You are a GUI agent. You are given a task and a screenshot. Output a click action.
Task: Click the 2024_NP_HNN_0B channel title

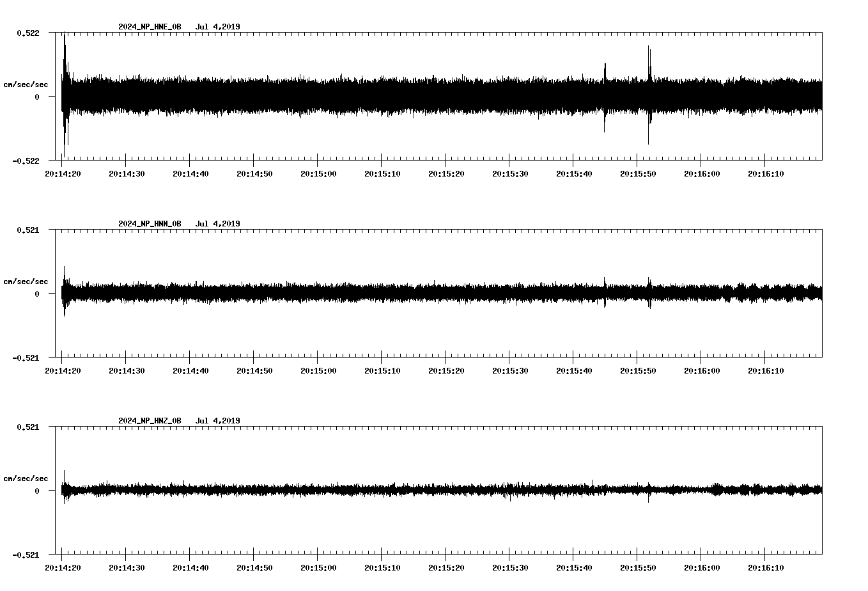(x=150, y=224)
